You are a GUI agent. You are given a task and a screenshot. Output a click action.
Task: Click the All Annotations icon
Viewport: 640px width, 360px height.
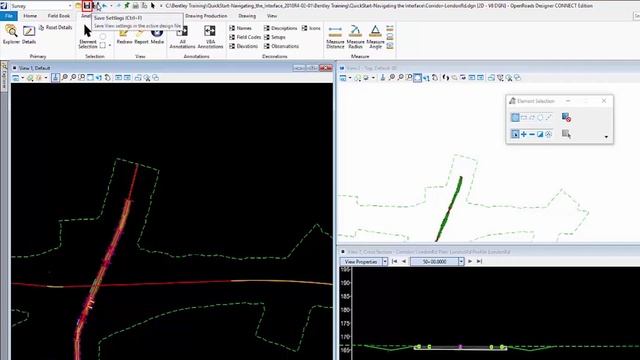[182, 38]
